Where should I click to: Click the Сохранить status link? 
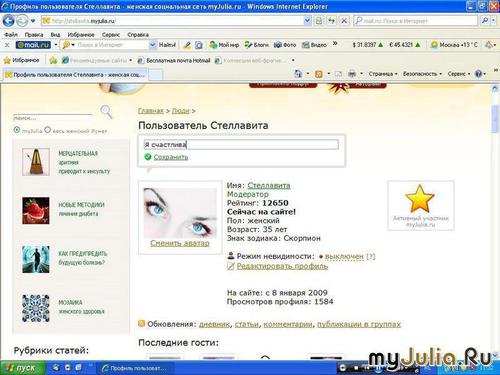(x=171, y=157)
